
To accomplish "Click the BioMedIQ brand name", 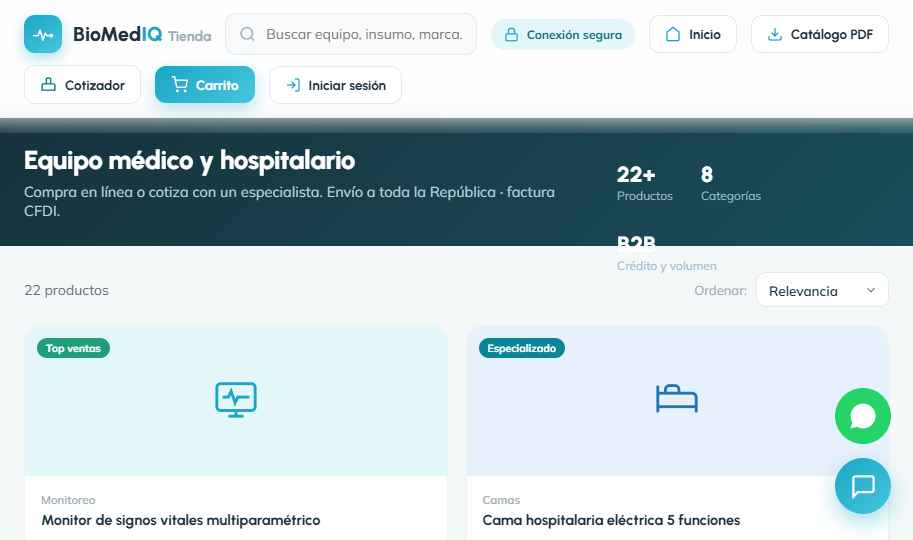I will (118, 34).
